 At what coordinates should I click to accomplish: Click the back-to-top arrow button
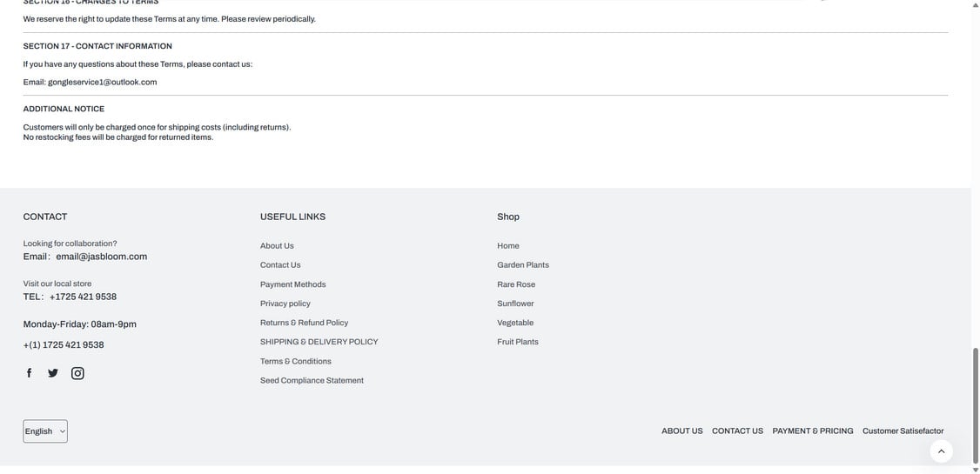(x=941, y=451)
